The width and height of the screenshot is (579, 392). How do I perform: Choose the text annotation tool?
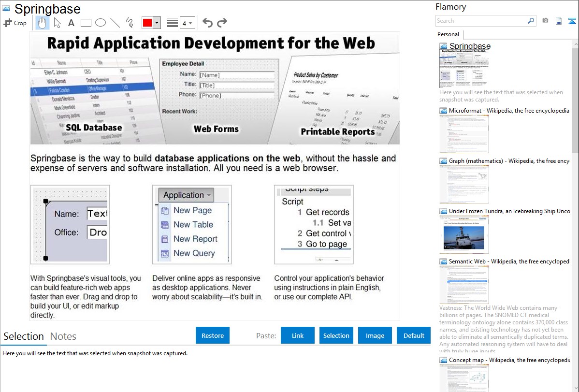coord(71,23)
